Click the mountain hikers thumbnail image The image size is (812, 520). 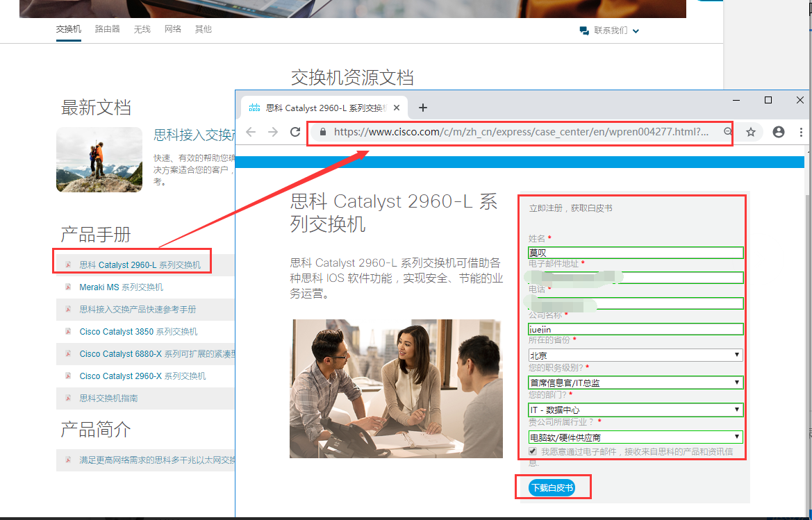coord(99,160)
